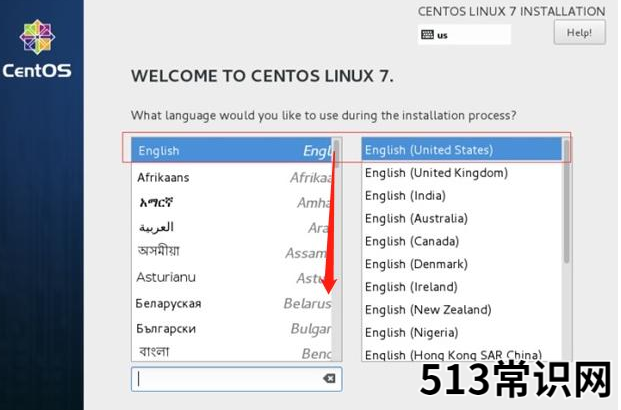Choose English (Ireland) locale
The height and width of the screenshot is (410, 621).
[x=462, y=287]
